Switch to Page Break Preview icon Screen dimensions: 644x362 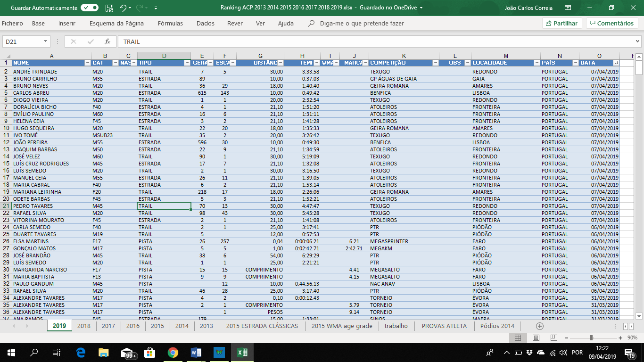(x=553, y=338)
